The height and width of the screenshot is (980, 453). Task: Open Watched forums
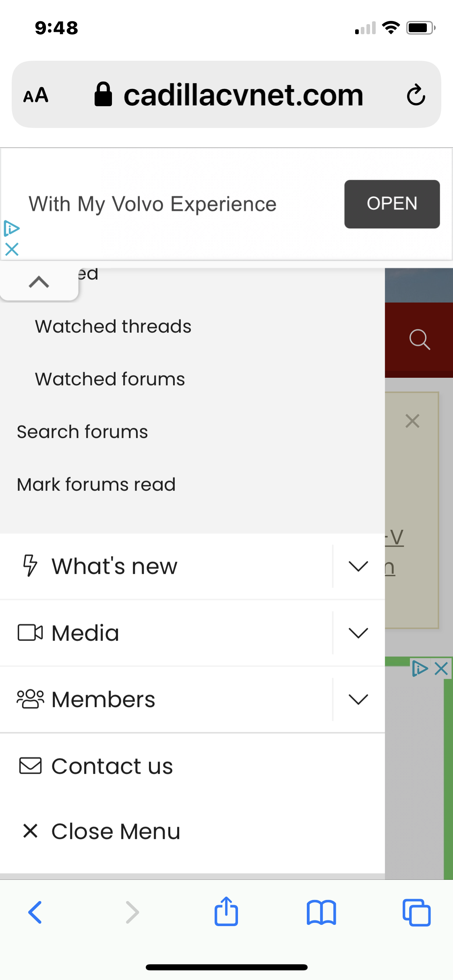[x=110, y=379]
